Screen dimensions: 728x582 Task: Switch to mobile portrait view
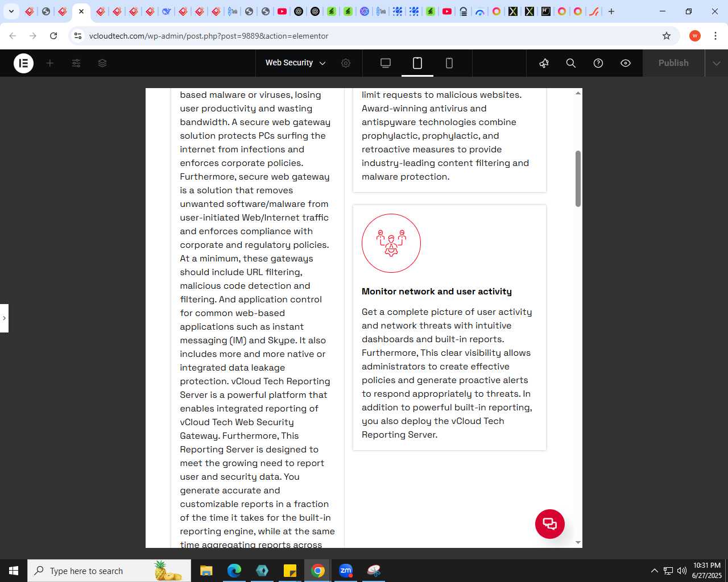click(449, 63)
